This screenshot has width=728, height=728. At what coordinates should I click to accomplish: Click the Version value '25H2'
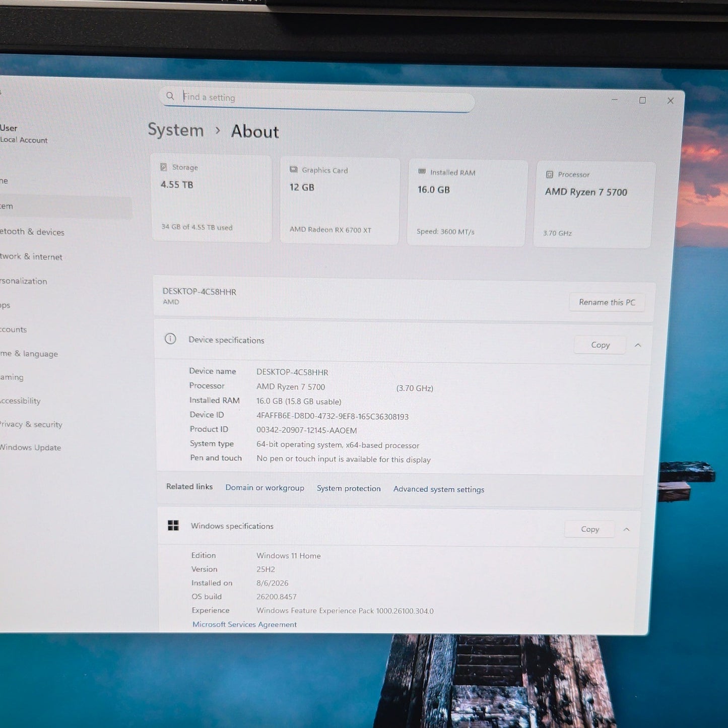pos(266,569)
